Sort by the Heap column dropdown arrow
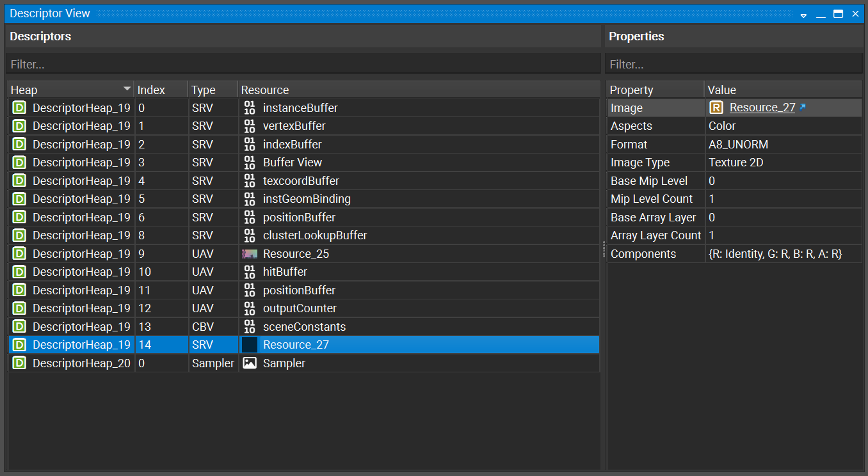The width and height of the screenshot is (868, 476). (x=127, y=90)
